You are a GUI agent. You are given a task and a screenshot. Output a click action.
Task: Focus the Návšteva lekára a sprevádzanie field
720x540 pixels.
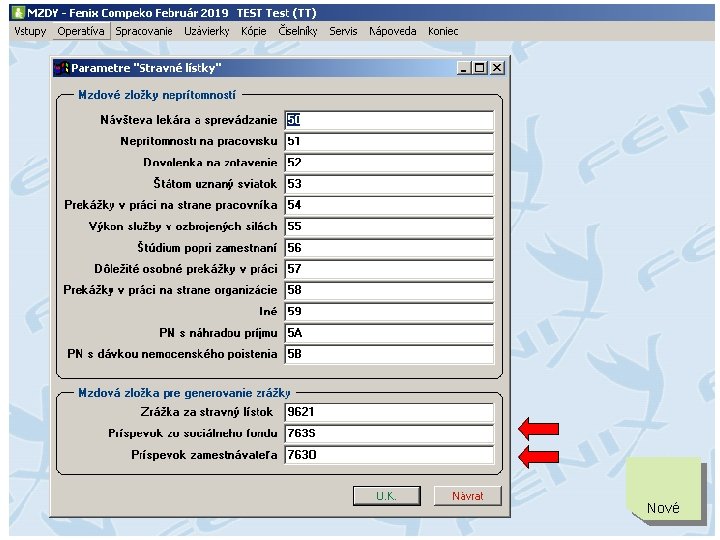389,120
